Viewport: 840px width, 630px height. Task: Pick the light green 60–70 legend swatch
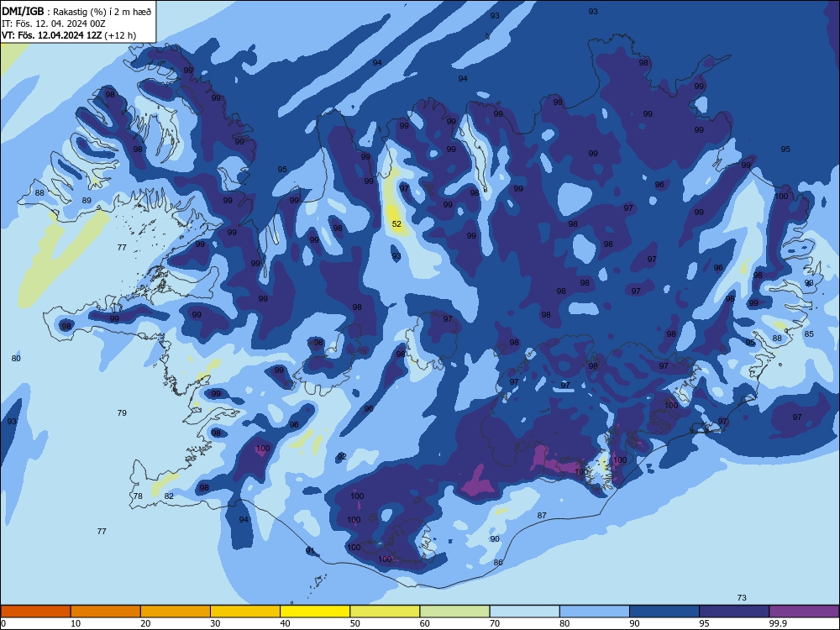tap(454, 612)
